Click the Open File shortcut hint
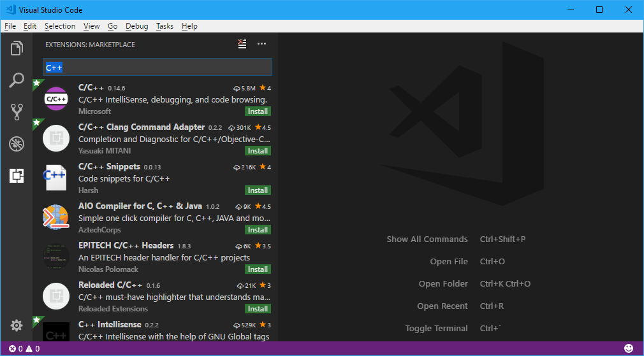Viewport: 644px width, 356px height. pos(492,261)
